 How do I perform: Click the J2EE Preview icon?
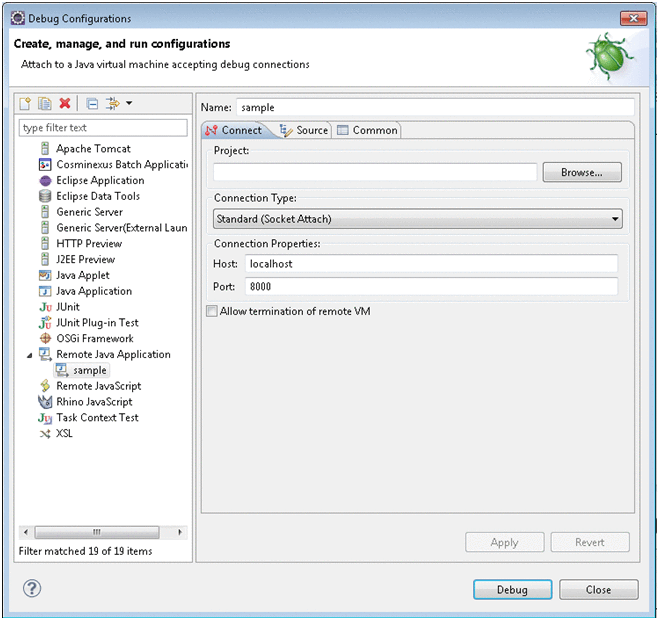(45, 259)
